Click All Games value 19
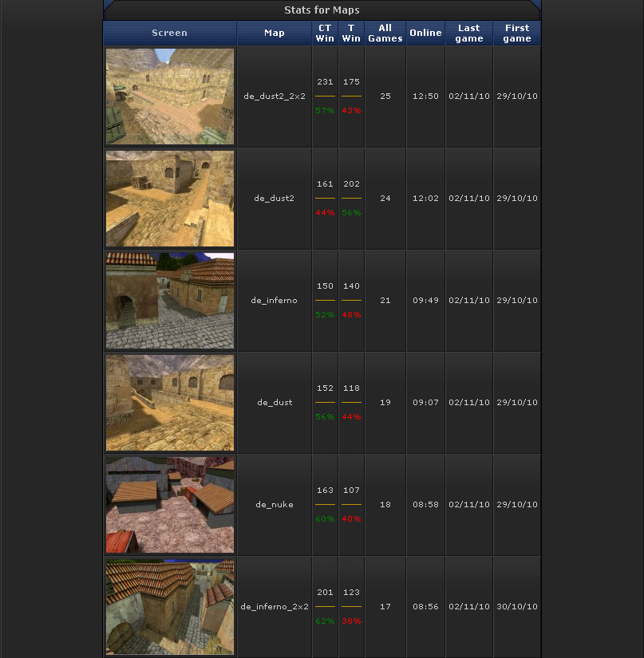Screen dimensions: 644x658 tap(385, 403)
